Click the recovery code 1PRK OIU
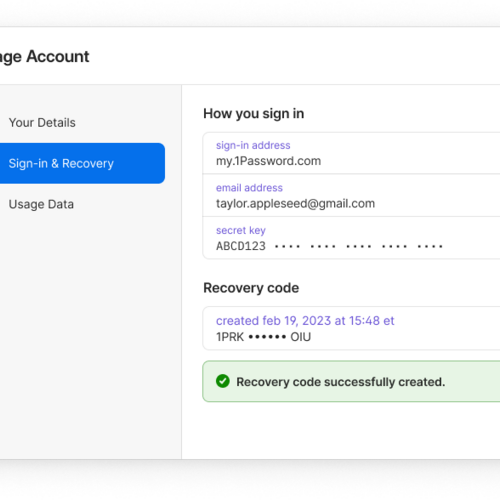The image size is (500, 500). click(263, 337)
